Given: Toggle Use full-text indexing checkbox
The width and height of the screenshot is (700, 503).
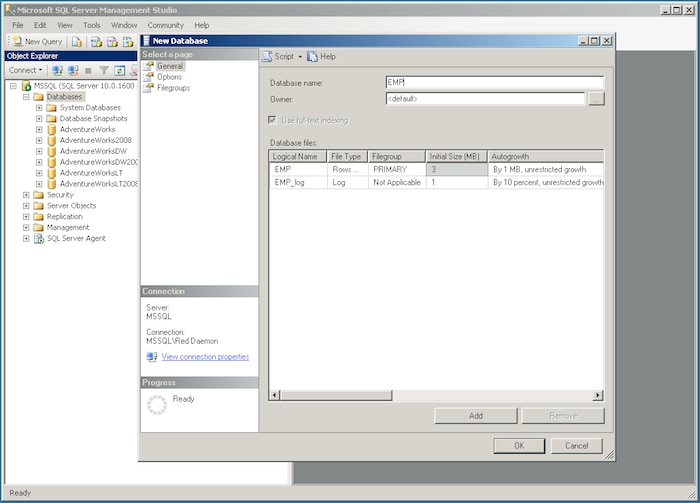Looking at the screenshot, I should (x=272, y=120).
